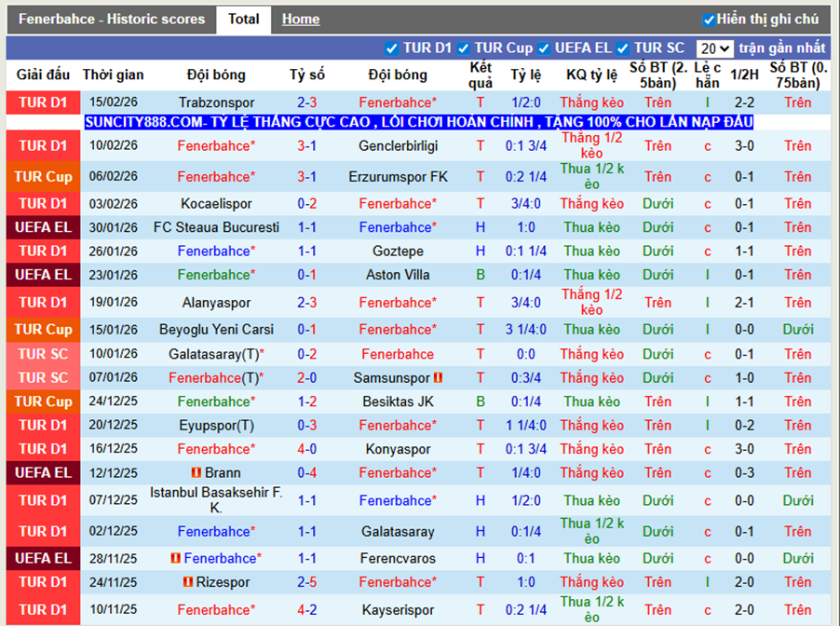The image size is (840, 626).
Task: Click the 3 1/4:0 odds value
Action: click(526, 329)
